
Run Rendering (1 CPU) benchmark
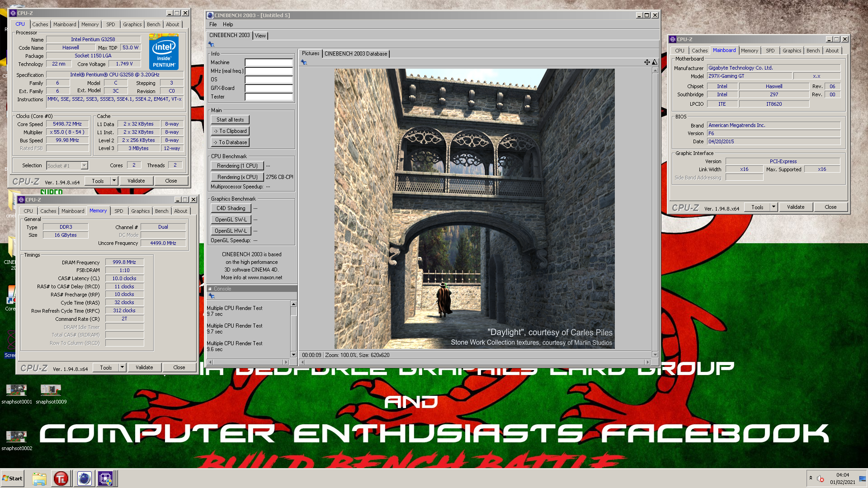click(237, 166)
